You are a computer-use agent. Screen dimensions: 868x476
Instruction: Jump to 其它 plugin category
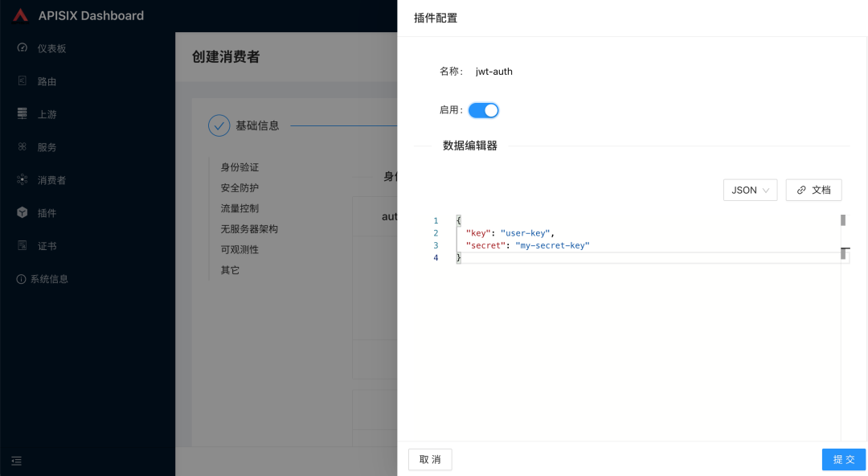click(230, 270)
